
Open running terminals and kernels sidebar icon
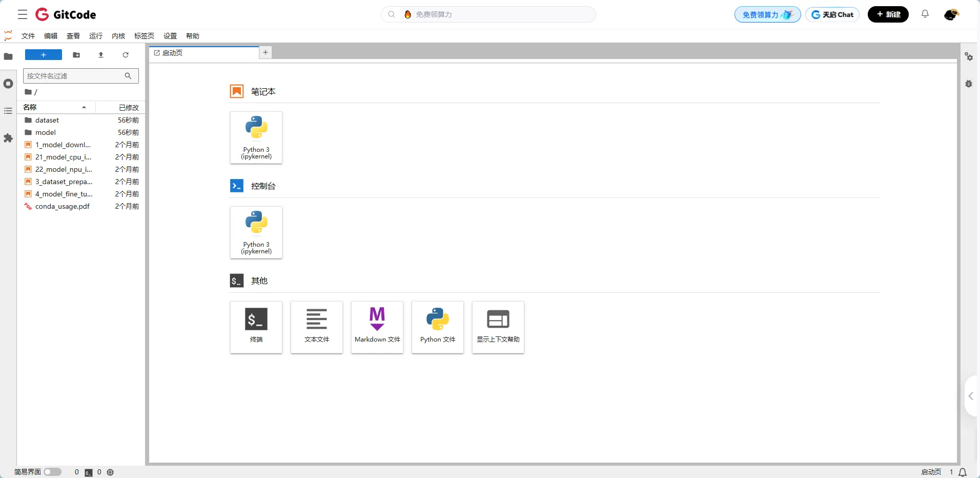8,84
